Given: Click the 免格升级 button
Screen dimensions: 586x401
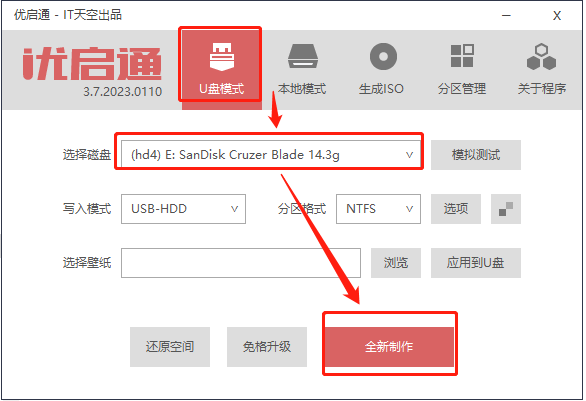Looking at the screenshot, I should 267,347.
